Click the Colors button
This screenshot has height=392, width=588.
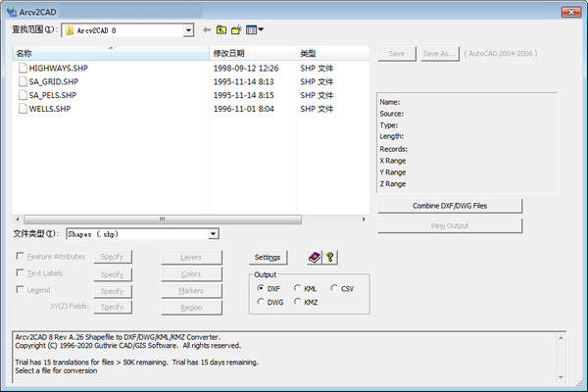(191, 274)
